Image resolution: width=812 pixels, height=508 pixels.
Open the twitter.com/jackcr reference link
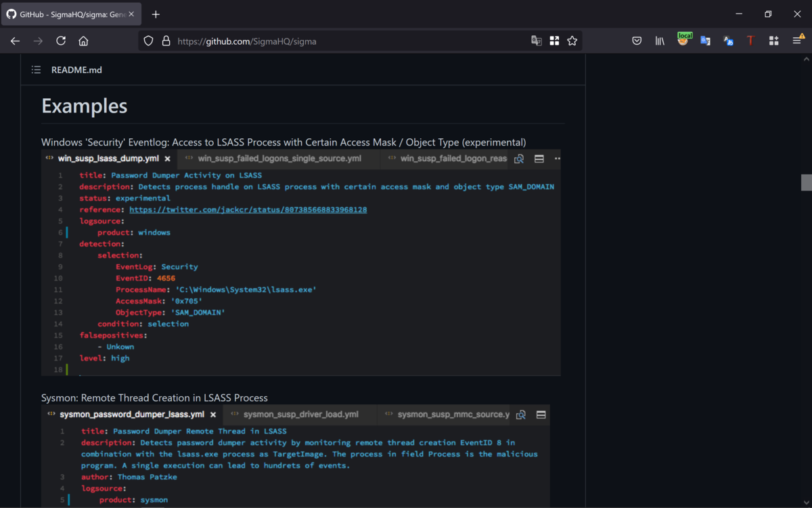[248, 210]
